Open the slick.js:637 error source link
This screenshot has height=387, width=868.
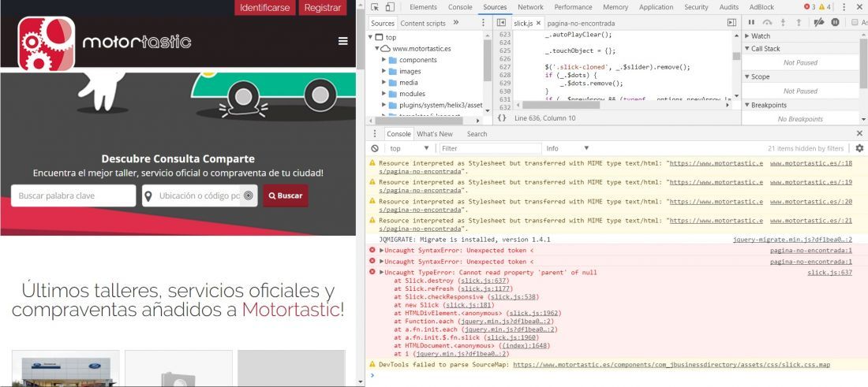tap(830, 273)
